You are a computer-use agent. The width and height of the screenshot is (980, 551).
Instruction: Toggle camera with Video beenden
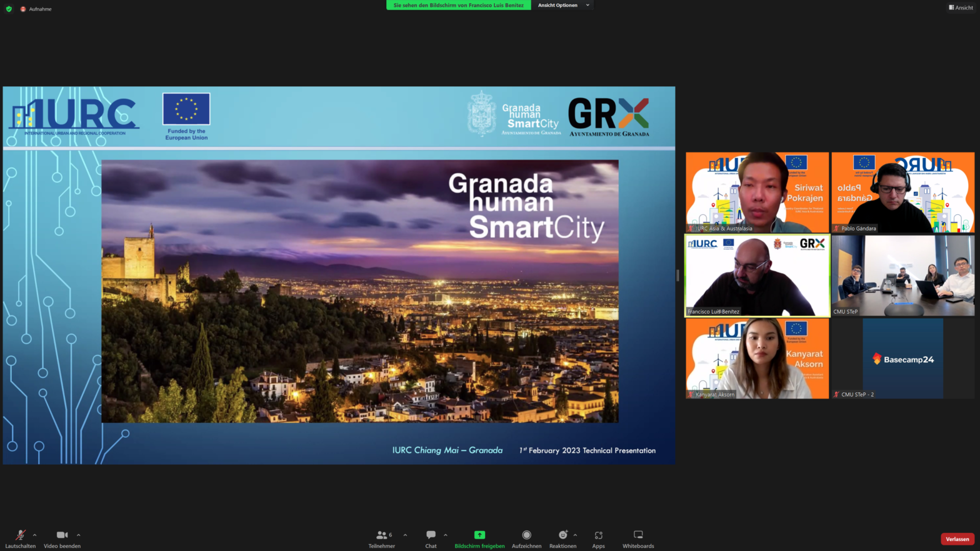[x=62, y=535]
